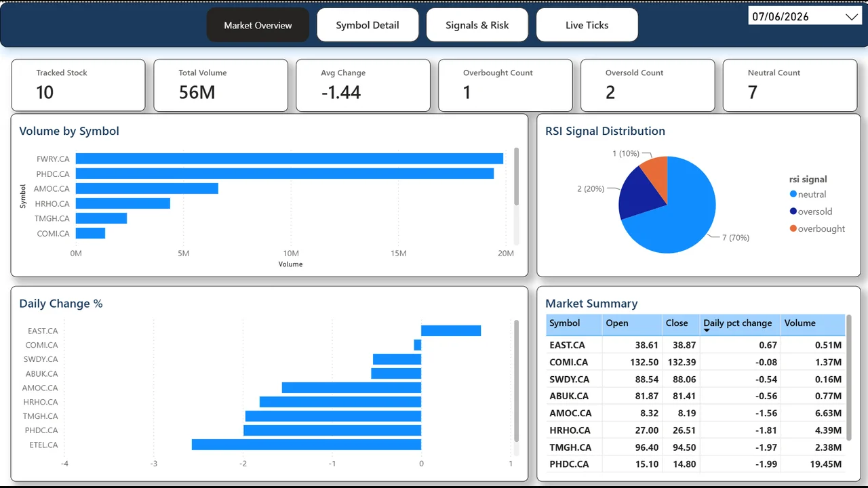Click the overbought legend color dot
868x488 pixels.
(793, 228)
